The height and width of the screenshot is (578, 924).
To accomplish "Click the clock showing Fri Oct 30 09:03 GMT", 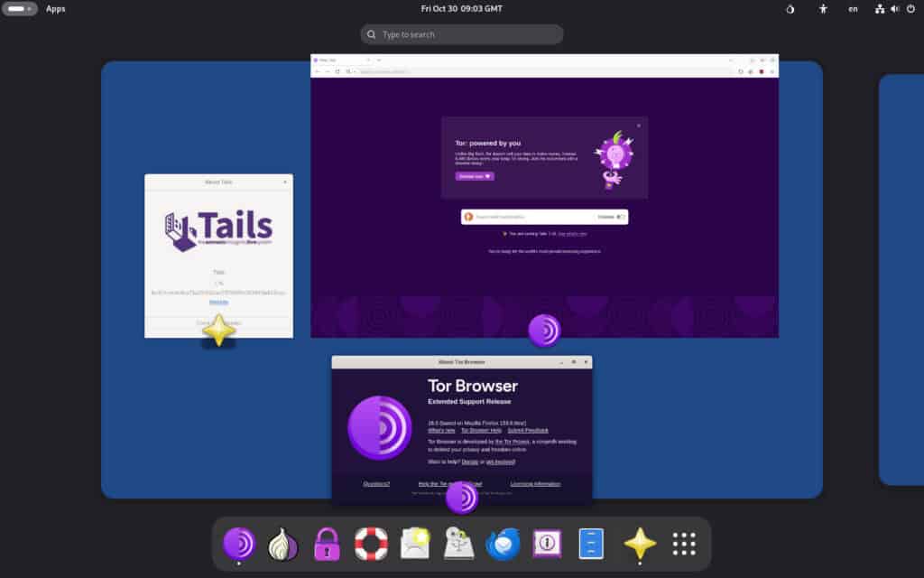I will coord(461,9).
